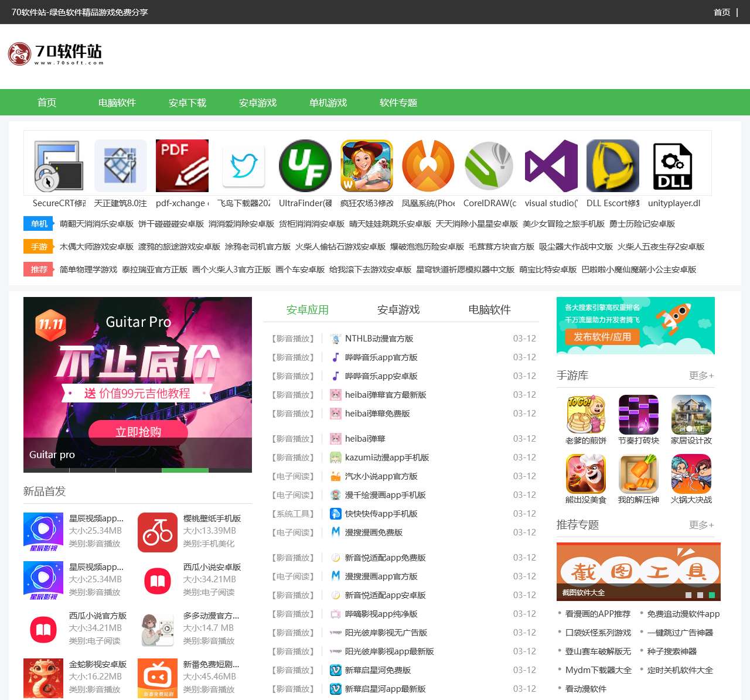Viewport: 750px width, 700px height.
Task: Open the 星辰视频app thumbnail at top of 新品首发
Action: [x=43, y=532]
